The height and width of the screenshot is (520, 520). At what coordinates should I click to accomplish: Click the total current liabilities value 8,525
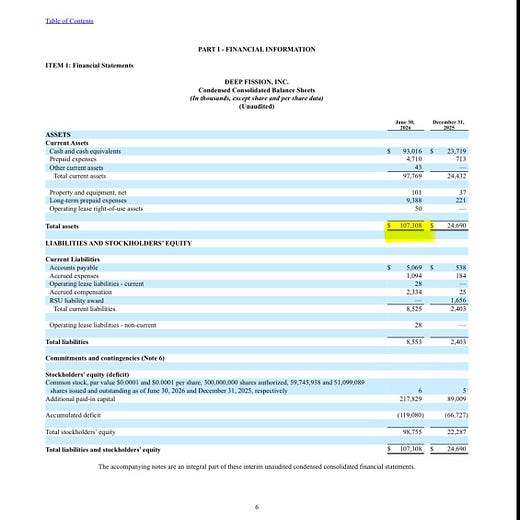[x=414, y=309]
